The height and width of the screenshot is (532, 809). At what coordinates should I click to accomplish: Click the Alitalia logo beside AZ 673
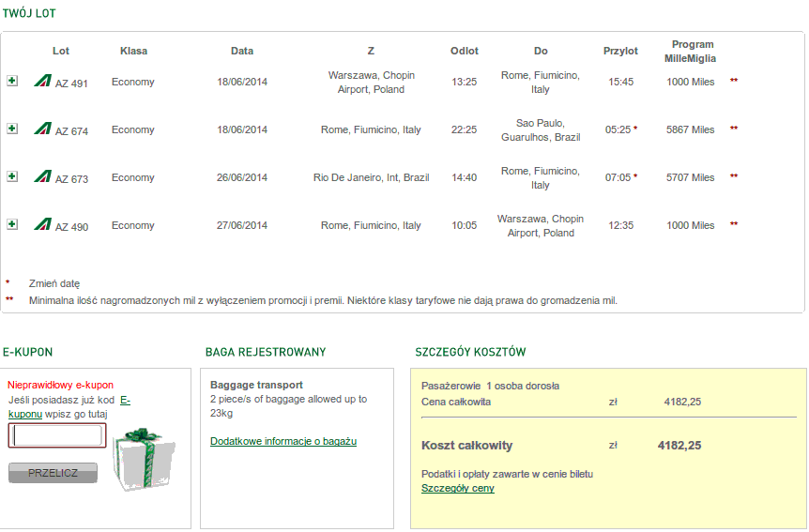tap(43, 176)
